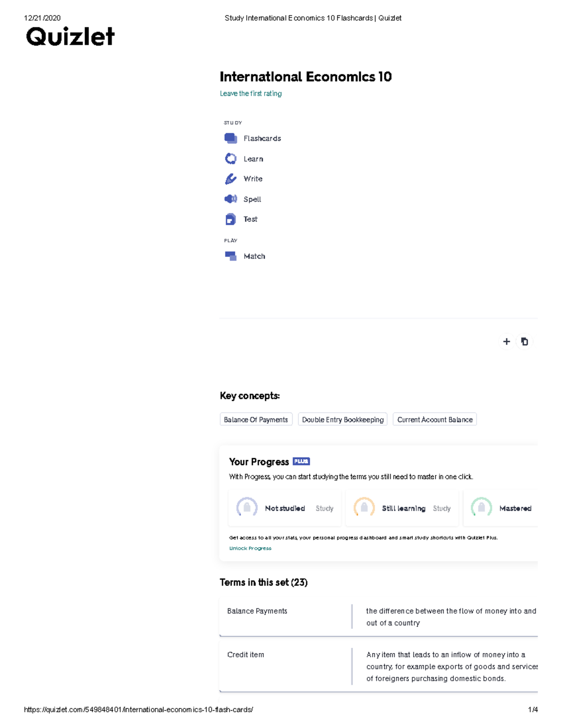Click the Quizlet logo
Viewport: 563px width, 728px height.
70,37
